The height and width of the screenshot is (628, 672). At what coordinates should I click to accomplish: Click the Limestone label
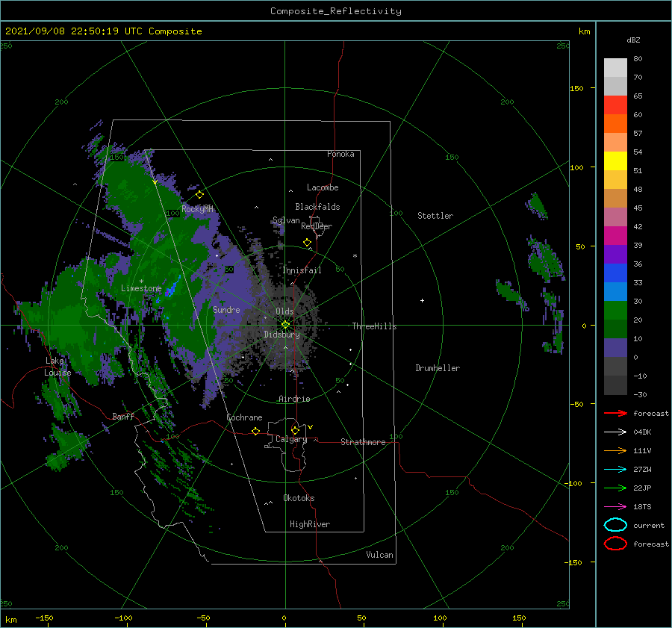click(x=141, y=288)
